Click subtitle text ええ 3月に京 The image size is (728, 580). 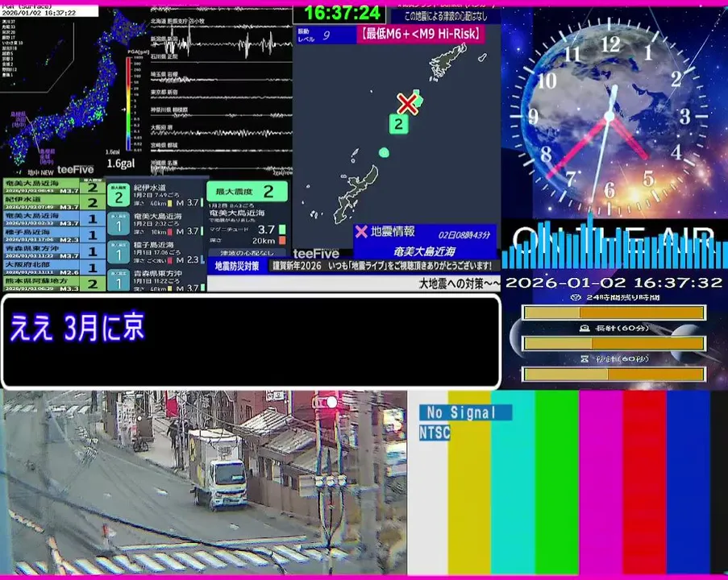77,327
